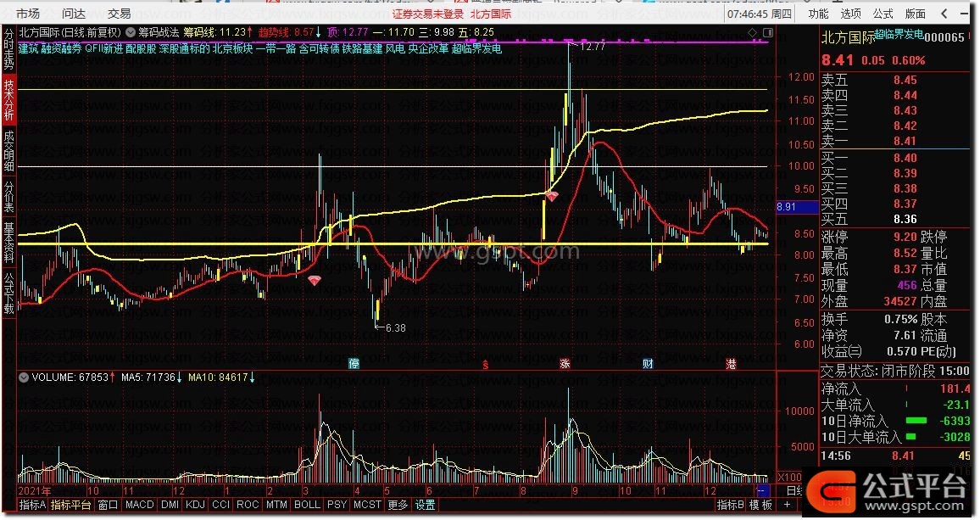Viewport: 980px width, 520px height.
Task: Select the 指标平台 tab
Action: (71, 505)
